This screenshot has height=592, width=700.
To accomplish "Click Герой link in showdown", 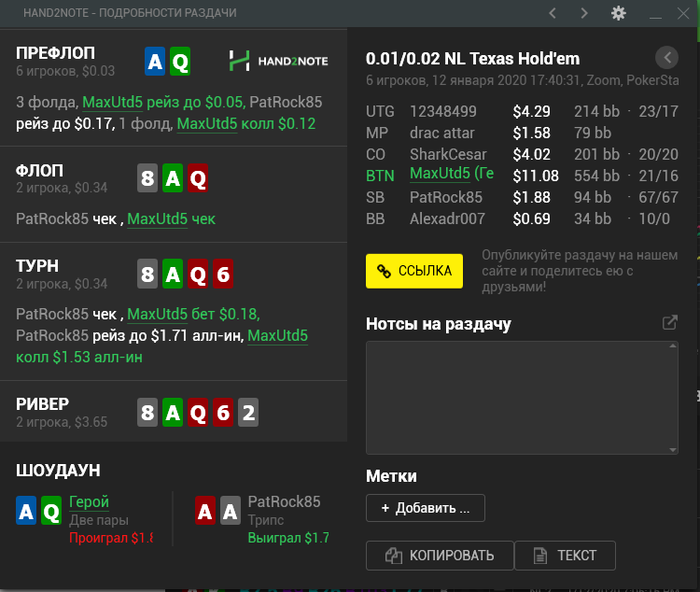I will point(89,502).
